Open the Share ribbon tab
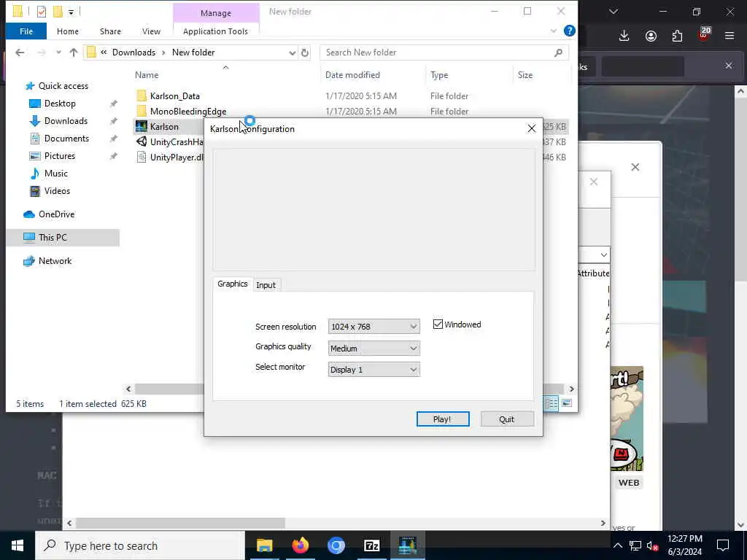This screenshot has width=747, height=560. 110,31
